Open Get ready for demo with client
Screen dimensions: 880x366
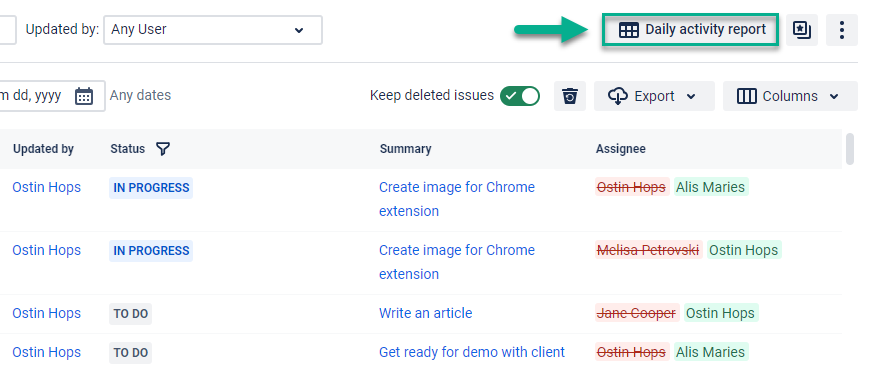tap(471, 353)
